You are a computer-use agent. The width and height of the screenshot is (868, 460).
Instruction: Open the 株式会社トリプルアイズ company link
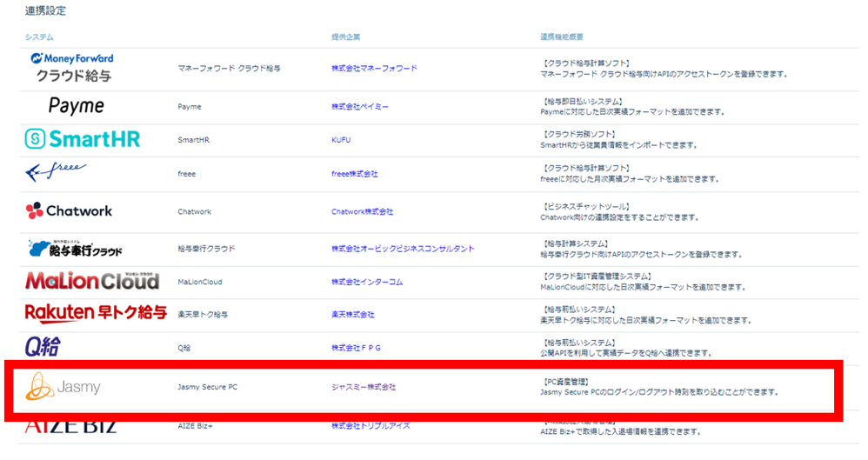point(371,426)
